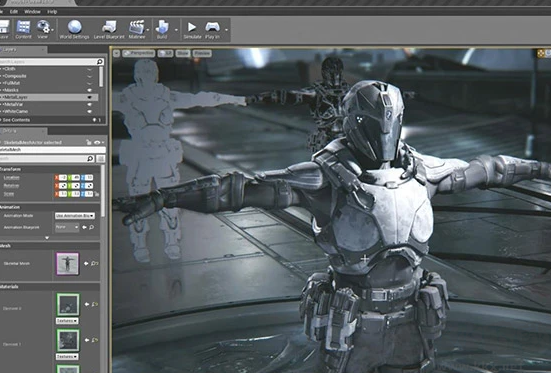Open Textures dropdown under Element 1

pos(67,357)
